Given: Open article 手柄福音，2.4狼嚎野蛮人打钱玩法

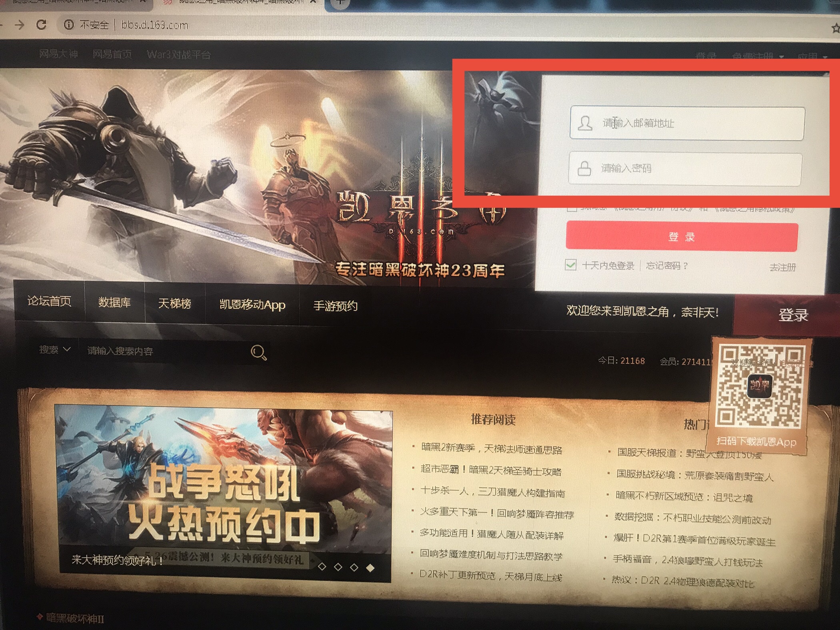Looking at the screenshot, I should 688,562.
